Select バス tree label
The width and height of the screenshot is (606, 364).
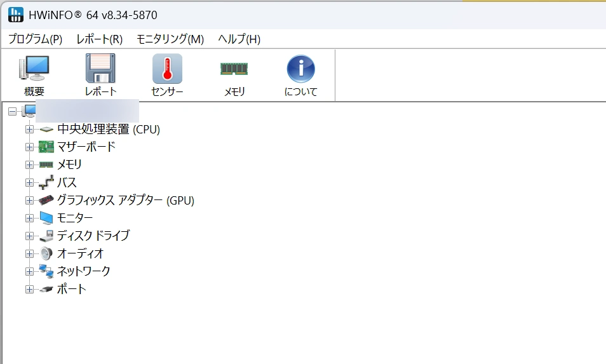coord(67,182)
